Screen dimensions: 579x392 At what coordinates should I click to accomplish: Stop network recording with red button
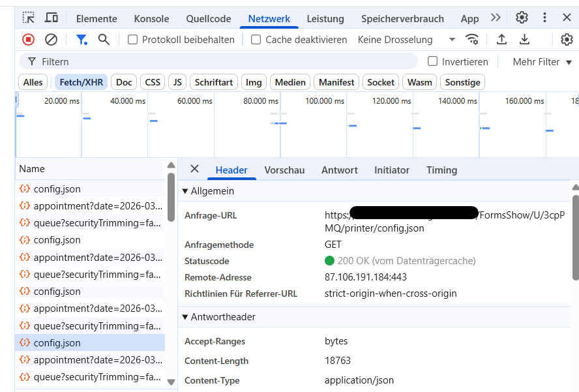click(x=29, y=40)
